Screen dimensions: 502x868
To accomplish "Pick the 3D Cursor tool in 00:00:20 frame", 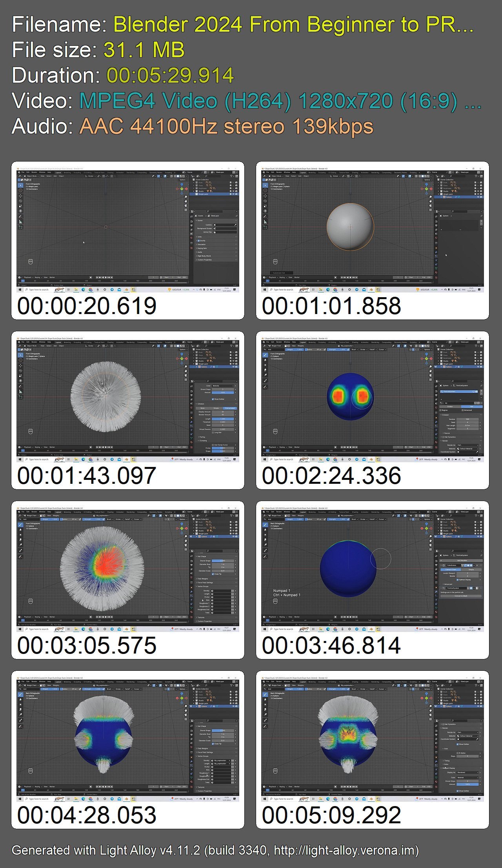I will click(20, 191).
